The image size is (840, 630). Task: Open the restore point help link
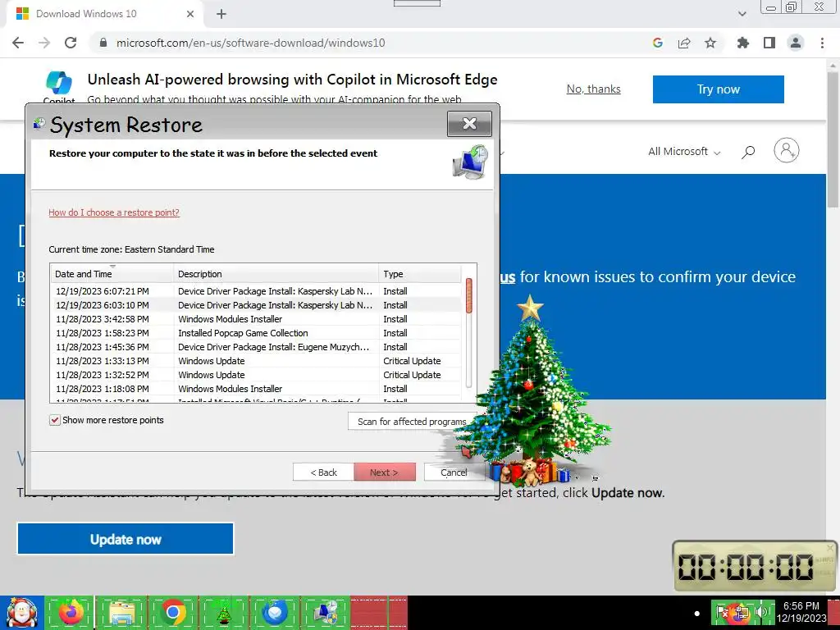[113, 212]
